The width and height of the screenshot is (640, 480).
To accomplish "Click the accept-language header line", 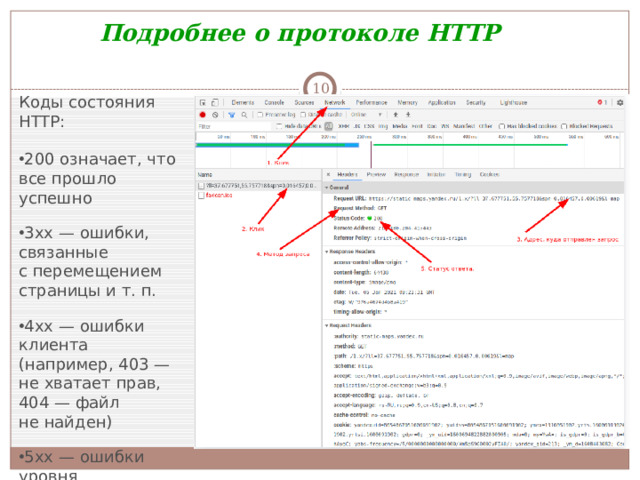I will [408, 405].
